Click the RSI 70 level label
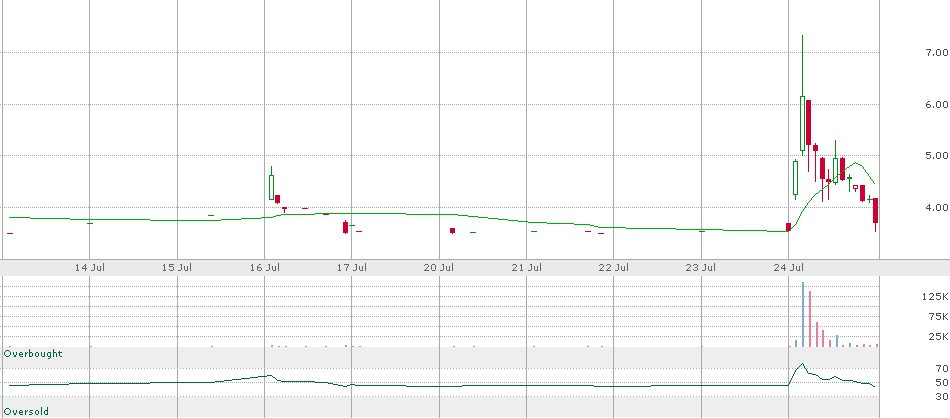Screen dimensions: 950x418 coord(942,368)
